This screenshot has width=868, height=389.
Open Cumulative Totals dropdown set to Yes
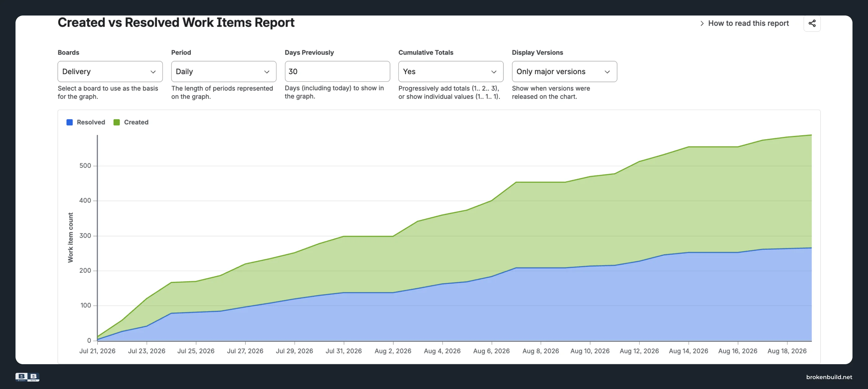451,71
